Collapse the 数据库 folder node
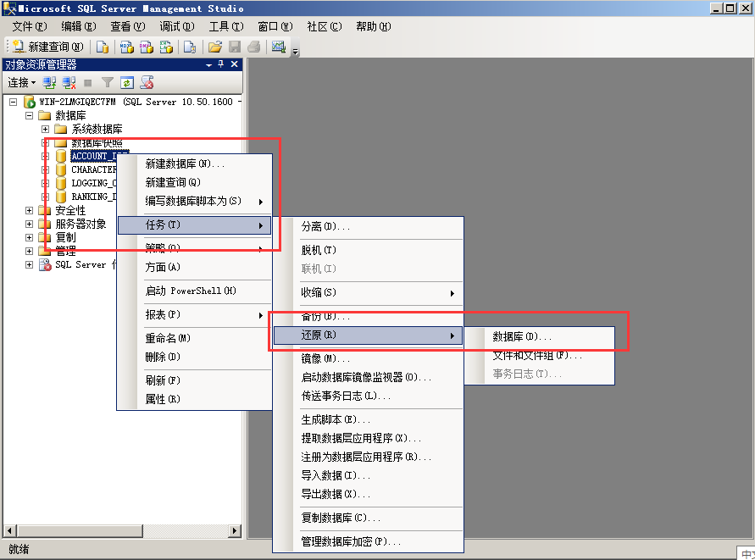The width and height of the screenshot is (755, 560). 30,115
